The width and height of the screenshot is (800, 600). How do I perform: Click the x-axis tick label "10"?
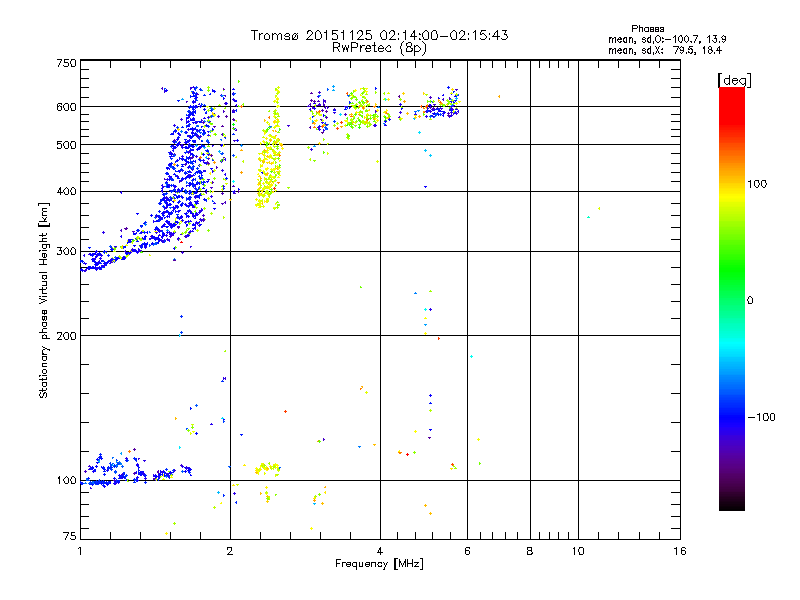coord(578,551)
